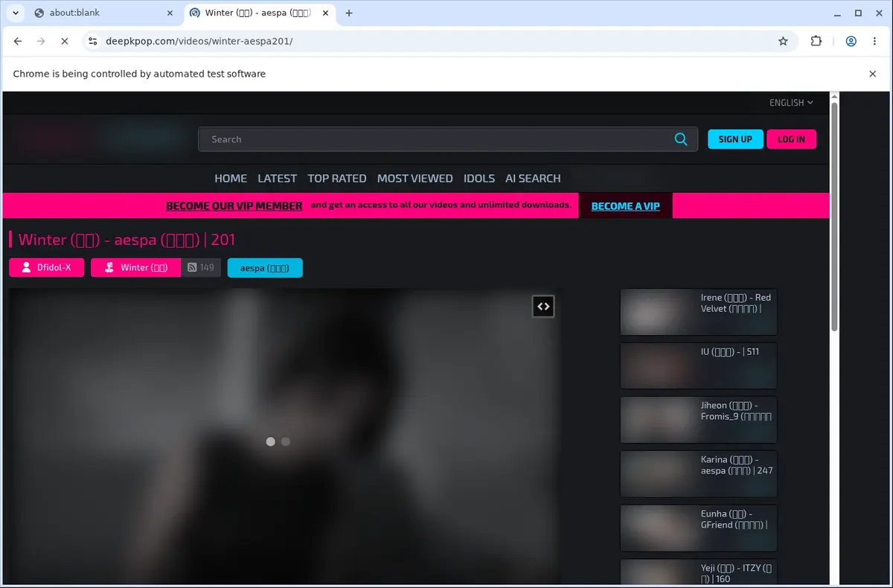
Task: Open a new browser tab
Action: pos(349,13)
